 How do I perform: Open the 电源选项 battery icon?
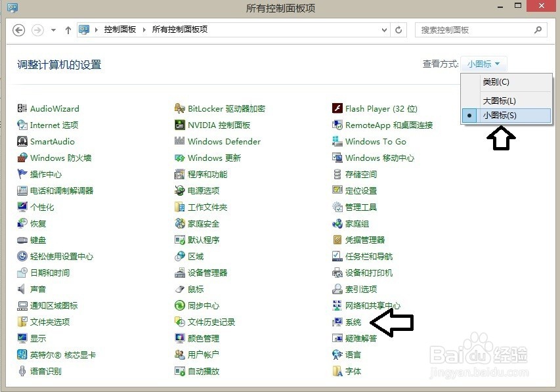(x=180, y=190)
